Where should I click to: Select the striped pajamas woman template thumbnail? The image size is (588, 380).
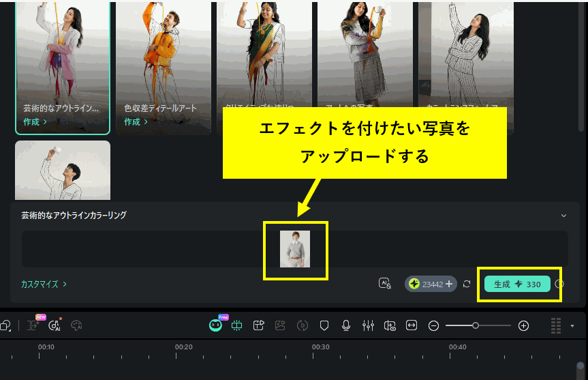click(x=466, y=55)
